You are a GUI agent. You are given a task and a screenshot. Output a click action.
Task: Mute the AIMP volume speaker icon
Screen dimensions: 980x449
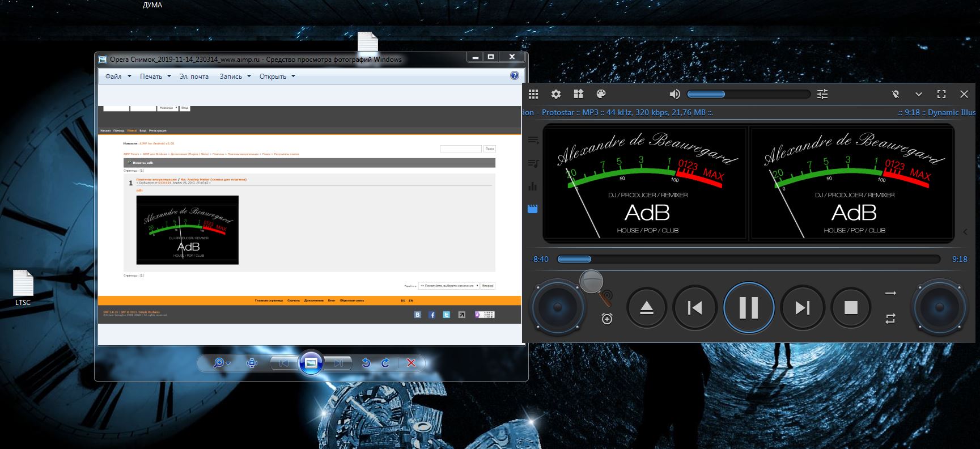click(x=674, y=94)
